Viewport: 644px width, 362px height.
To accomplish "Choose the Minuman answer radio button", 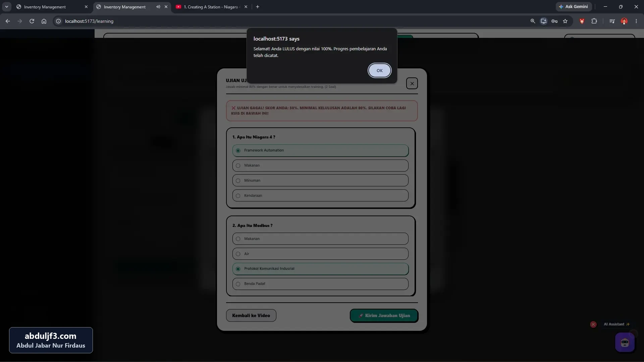I will tap(320, 180).
